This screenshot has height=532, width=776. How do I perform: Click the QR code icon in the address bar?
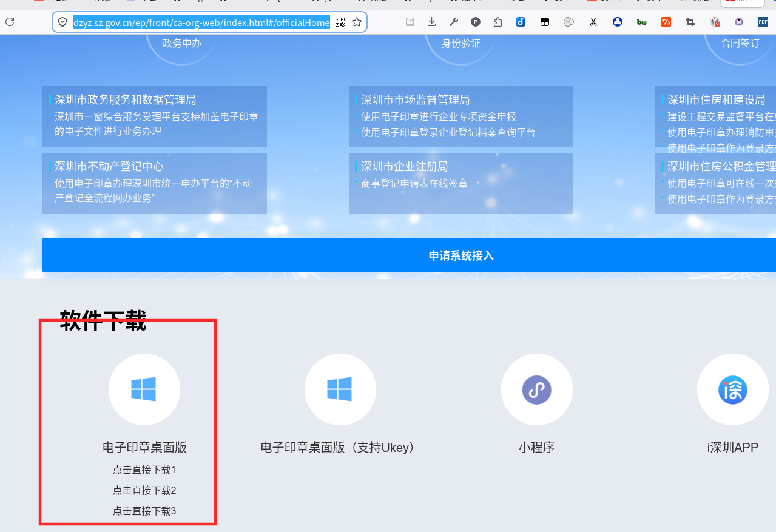(x=340, y=22)
